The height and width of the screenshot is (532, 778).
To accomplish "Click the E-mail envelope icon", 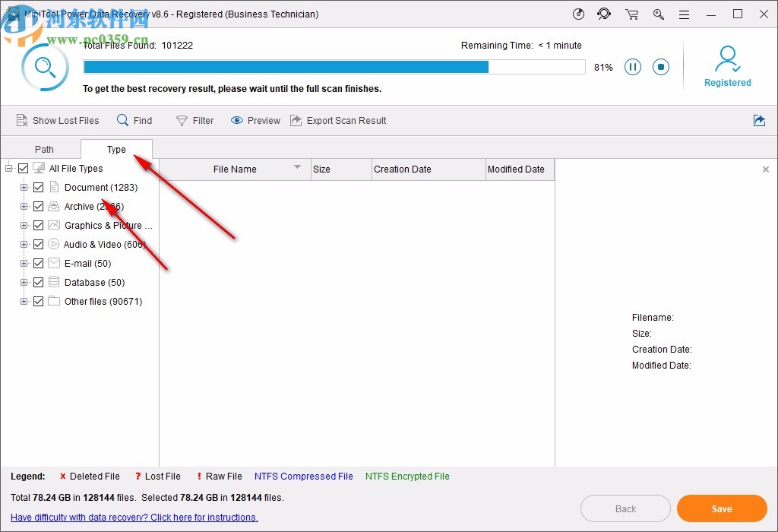I will point(54,263).
